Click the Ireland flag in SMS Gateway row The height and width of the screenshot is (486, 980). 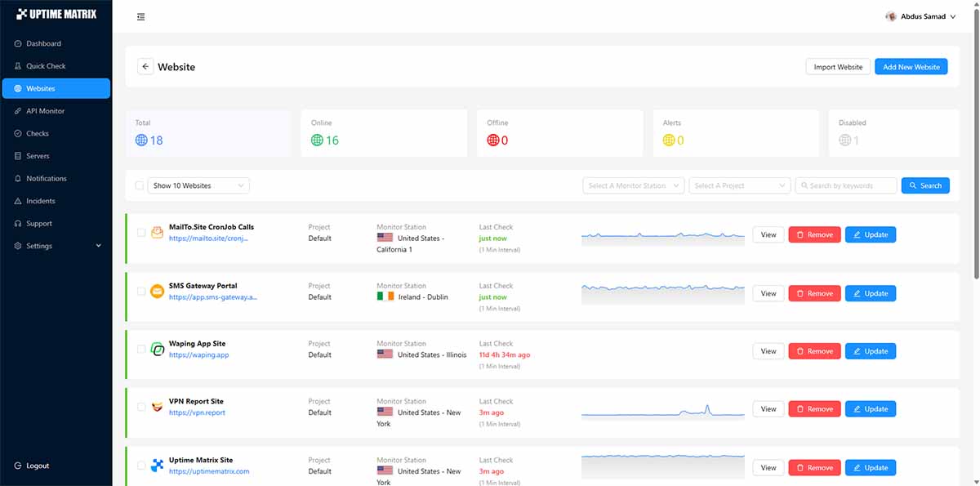click(x=385, y=297)
